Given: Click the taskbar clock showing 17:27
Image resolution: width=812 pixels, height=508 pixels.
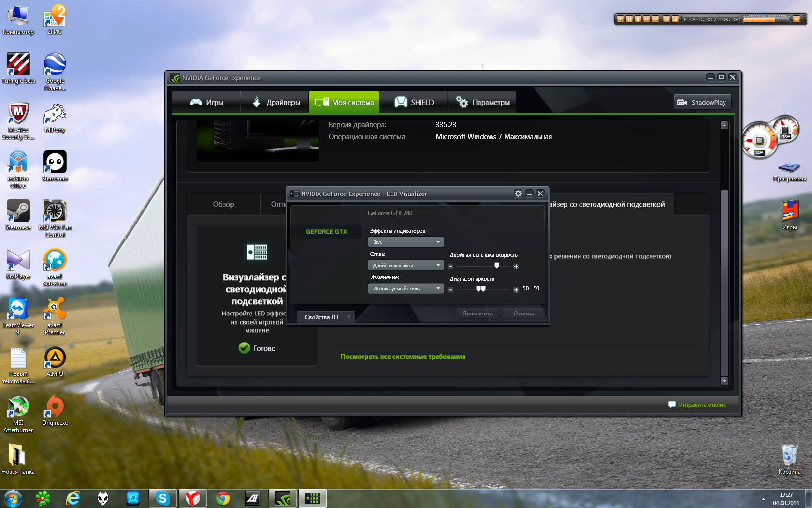Looking at the screenshot, I should (x=786, y=499).
